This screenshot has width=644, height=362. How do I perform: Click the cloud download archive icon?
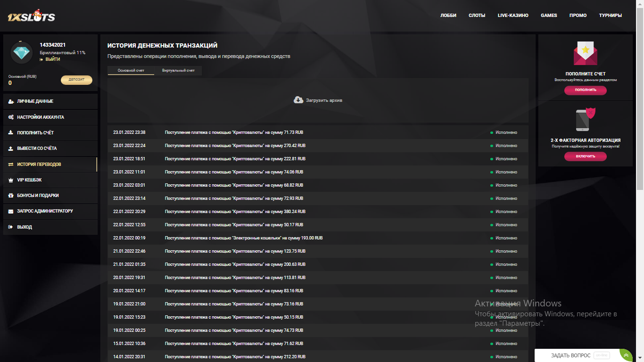[x=298, y=100]
